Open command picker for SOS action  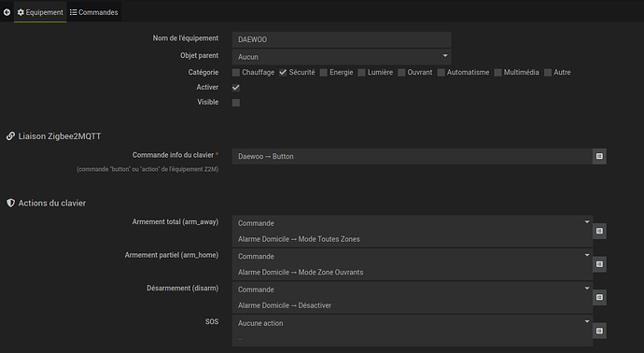(599, 331)
